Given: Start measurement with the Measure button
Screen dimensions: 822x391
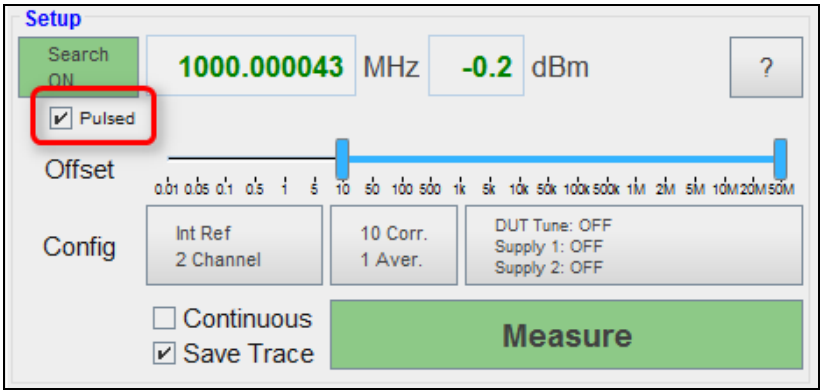Looking at the screenshot, I should point(566,334).
